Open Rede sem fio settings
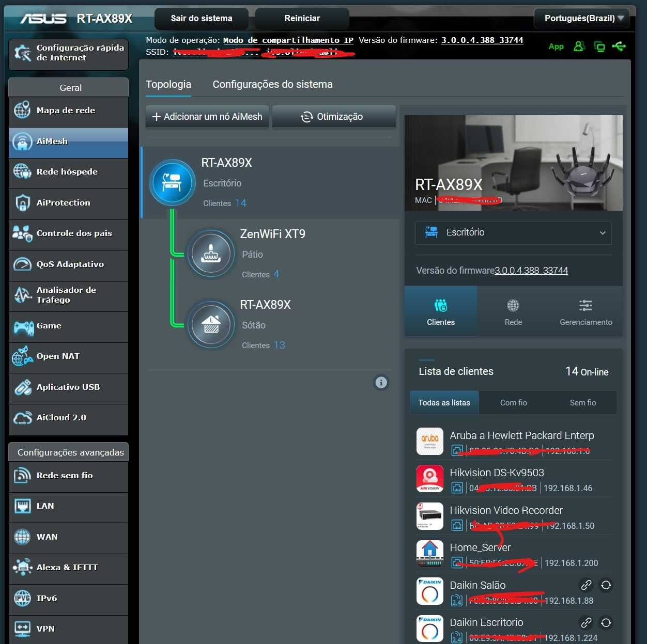Screen dimensions: 647x644 pyautogui.click(x=68, y=476)
